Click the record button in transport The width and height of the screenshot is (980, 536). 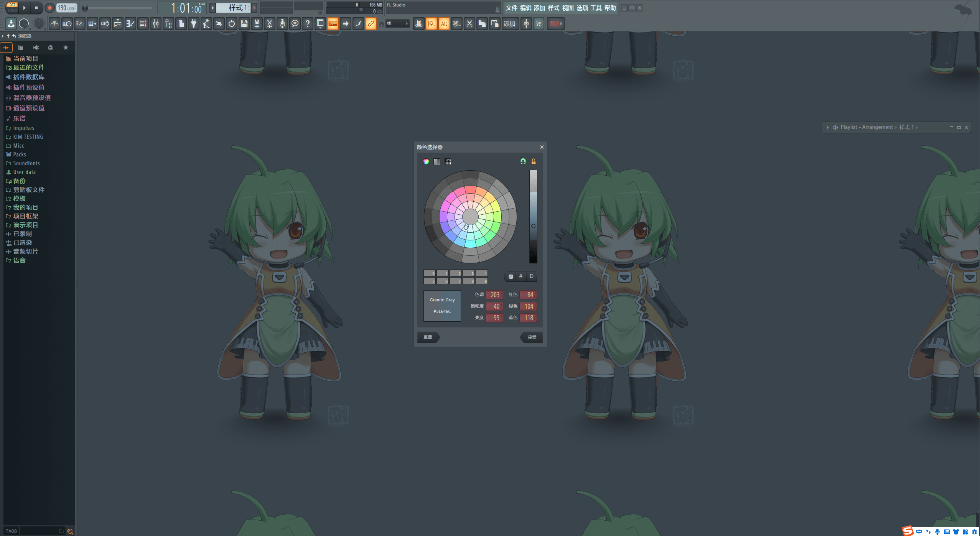(x=49, y=8)
